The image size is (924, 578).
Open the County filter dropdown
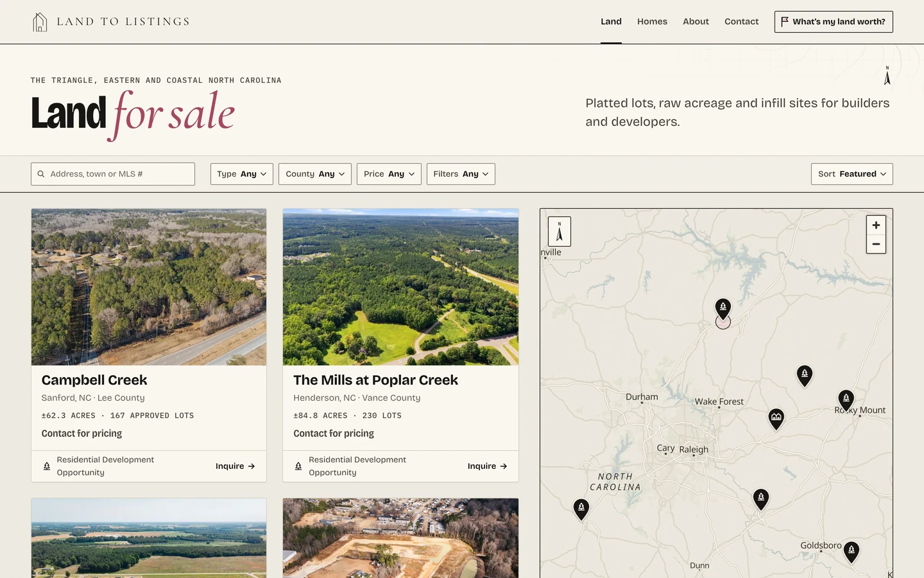point(315,174)
